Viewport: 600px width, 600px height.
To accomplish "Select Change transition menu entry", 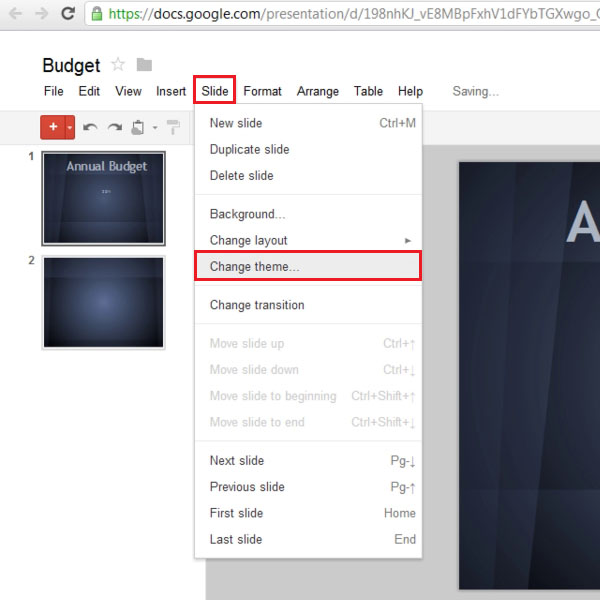I will pyautogui.click(x=308, y=305).
